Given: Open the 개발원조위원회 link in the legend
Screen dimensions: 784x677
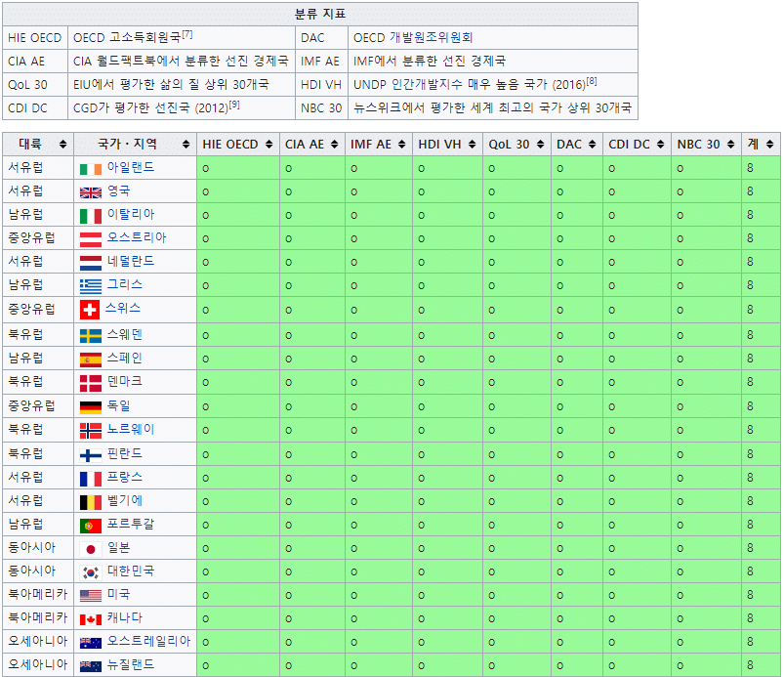Looking at the screenshot, I should [431, 38].
